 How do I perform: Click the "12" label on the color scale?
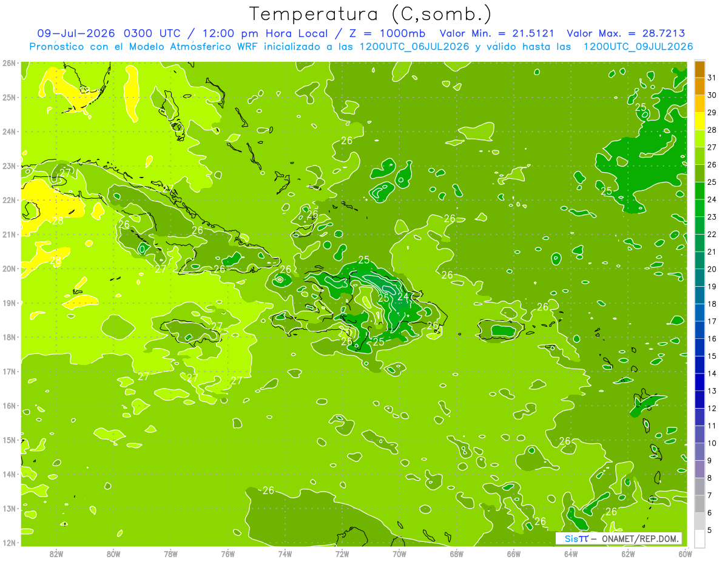(712, 409)
